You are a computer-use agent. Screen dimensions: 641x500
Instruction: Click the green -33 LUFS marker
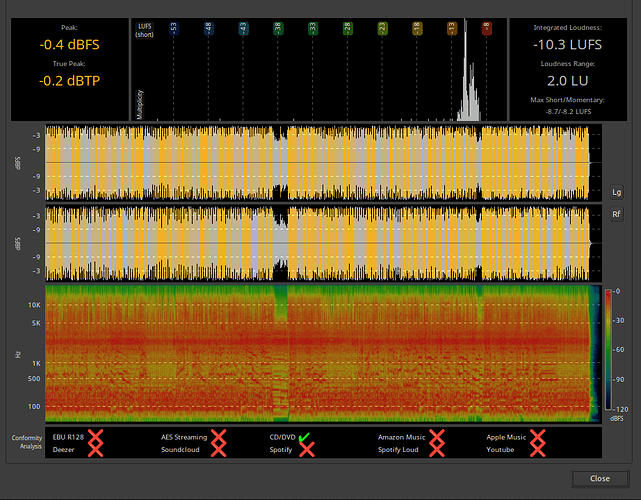[312, 30]
